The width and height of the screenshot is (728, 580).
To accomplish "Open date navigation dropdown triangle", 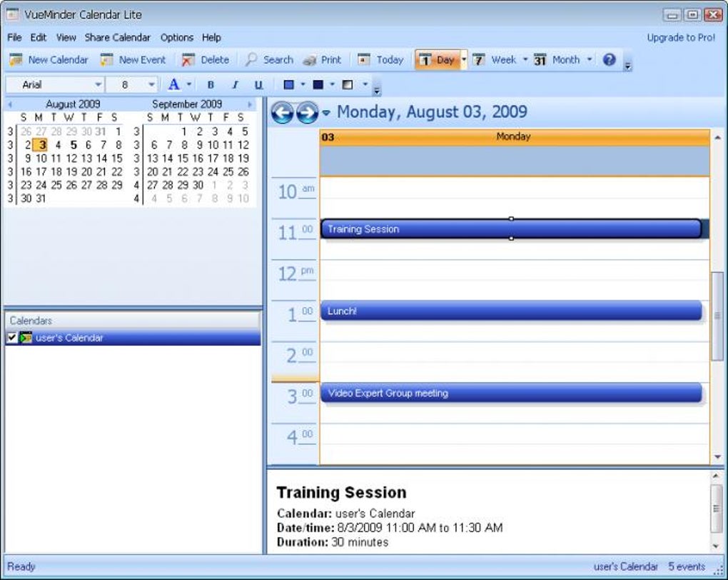I will [326, 112].
